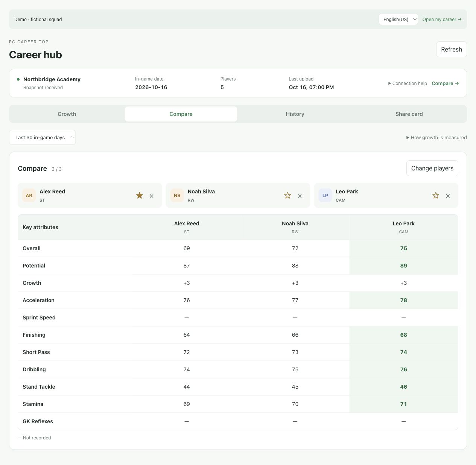Viewport: 476px width, 465px height.
Task: Click Alex Reed's Growth value +3
Action: tap(187, 283)
